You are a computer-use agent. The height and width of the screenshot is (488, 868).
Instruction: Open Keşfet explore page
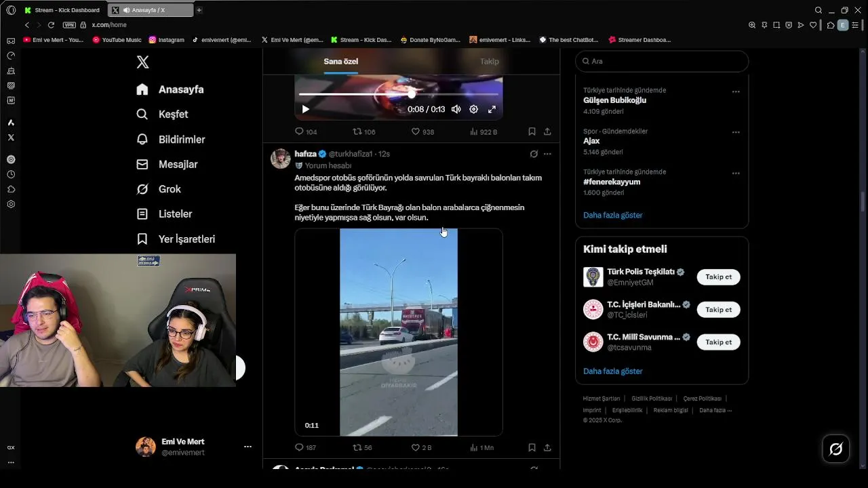pos(162,115)
